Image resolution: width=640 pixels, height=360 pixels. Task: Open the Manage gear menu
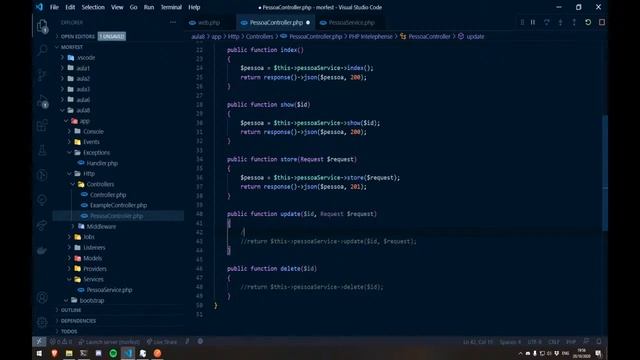pyautogui.click(x=42, y=322)
